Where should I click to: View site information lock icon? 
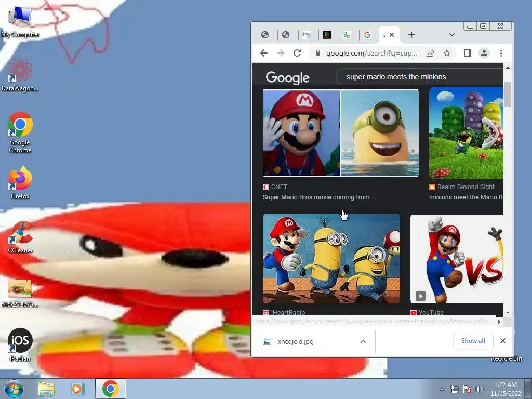click(318, 53)
